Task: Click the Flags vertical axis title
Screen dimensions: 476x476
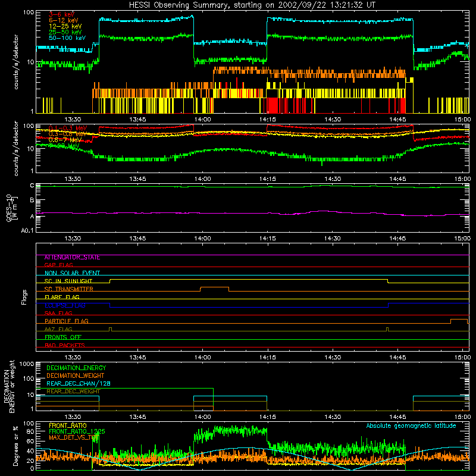Action: point(24,297)
